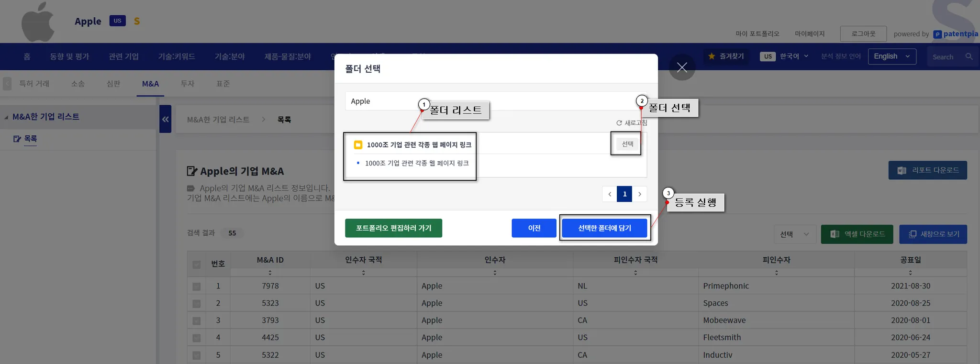Click the 새창으로 보기 button
980x364 pixels.
(933, 234)
